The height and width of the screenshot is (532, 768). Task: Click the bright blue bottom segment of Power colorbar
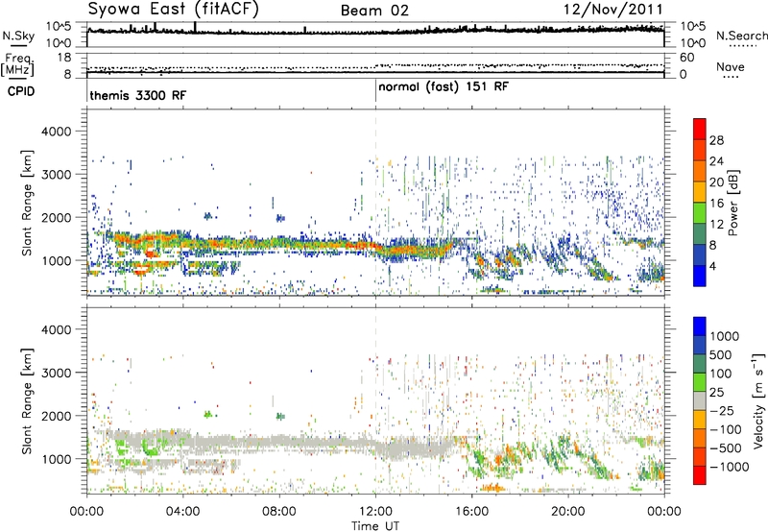pos(700,276)
